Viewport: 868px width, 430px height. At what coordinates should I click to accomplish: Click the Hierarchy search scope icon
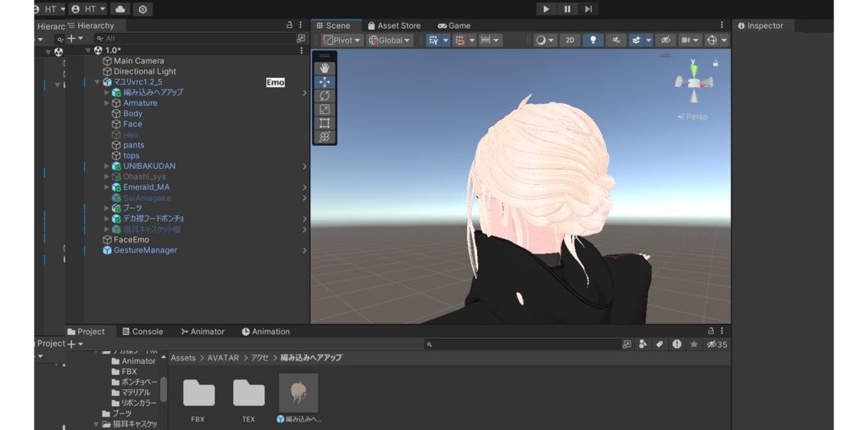pyautogui.click(x=301, y=38)
